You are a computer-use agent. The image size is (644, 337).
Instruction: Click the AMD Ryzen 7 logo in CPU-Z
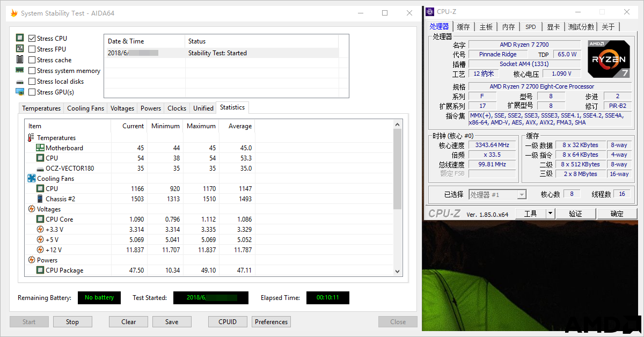pos(608,58)
